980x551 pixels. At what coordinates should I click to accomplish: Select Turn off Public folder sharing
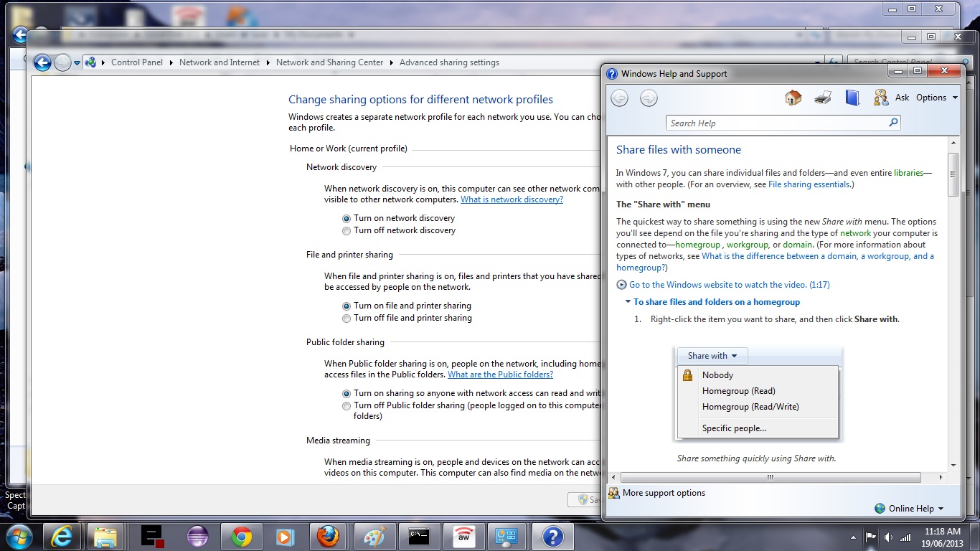(x=347, y=406)
